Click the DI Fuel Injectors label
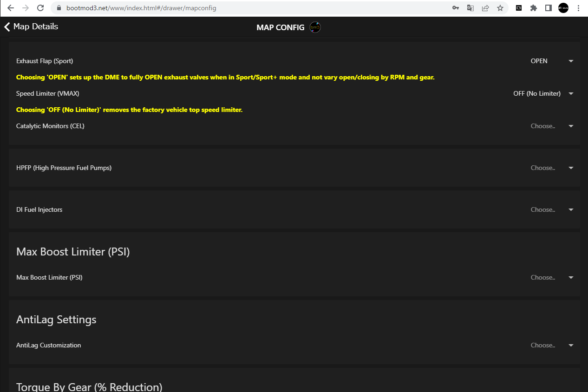Viewport: 588px width, 392px height. 39,209
